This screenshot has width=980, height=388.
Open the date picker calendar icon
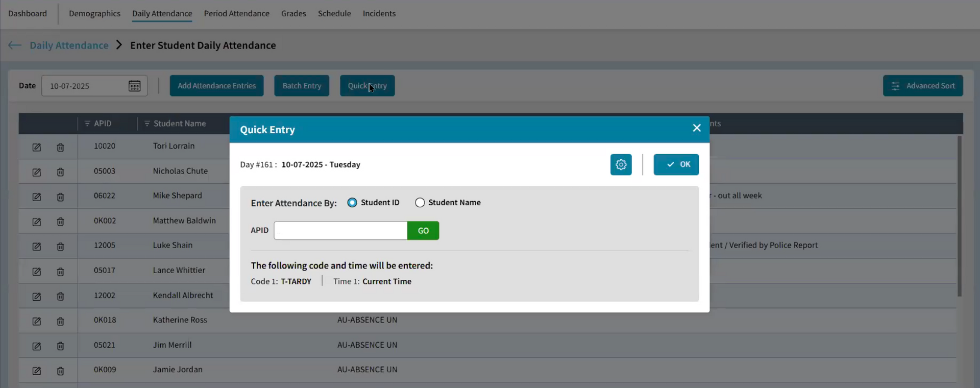click(134, 86)
